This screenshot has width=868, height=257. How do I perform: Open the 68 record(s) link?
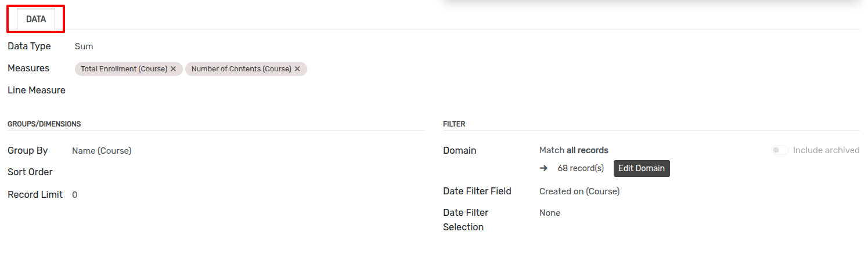581,168
